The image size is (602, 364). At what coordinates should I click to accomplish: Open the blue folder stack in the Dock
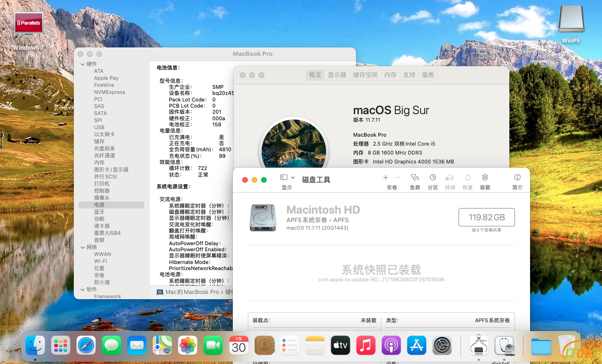[x=541, y=346]
